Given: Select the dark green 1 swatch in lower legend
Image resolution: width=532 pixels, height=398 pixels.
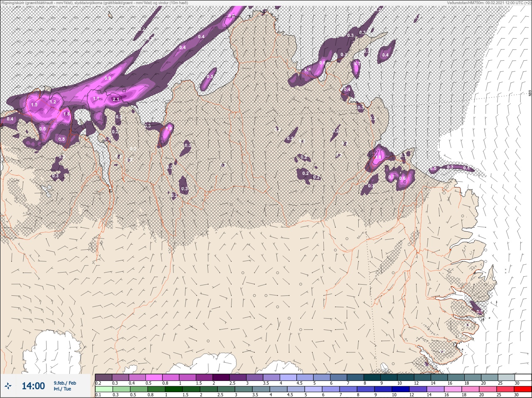Looking at the screenshot, I should pos(174,389).
